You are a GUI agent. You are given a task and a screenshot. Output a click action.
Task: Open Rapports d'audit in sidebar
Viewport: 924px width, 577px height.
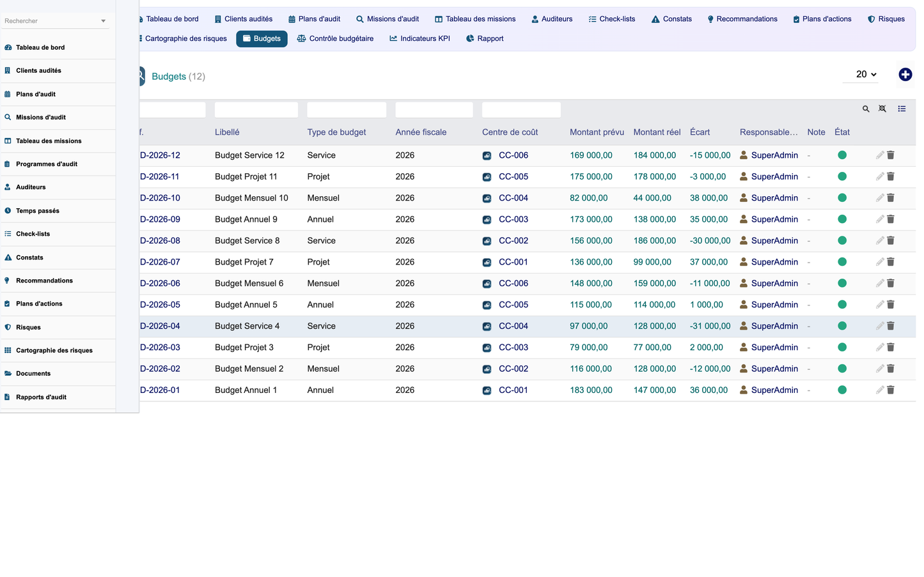(x=58, y=397)
